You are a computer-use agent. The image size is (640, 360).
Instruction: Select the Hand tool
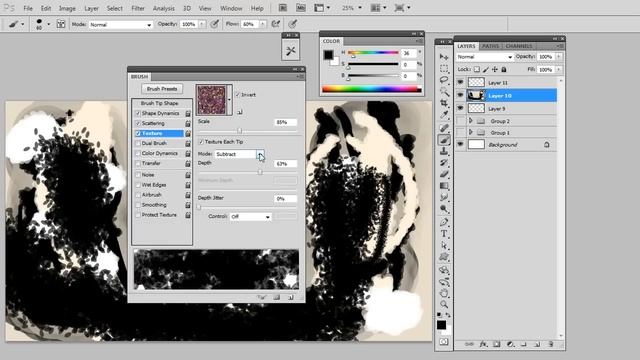(444, 293)
